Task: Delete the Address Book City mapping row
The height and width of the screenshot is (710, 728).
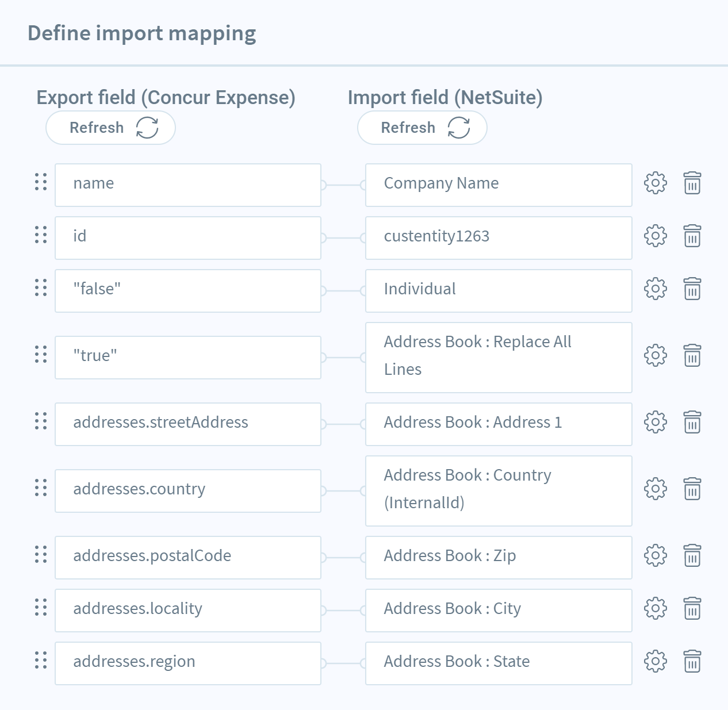Action: 692,609
